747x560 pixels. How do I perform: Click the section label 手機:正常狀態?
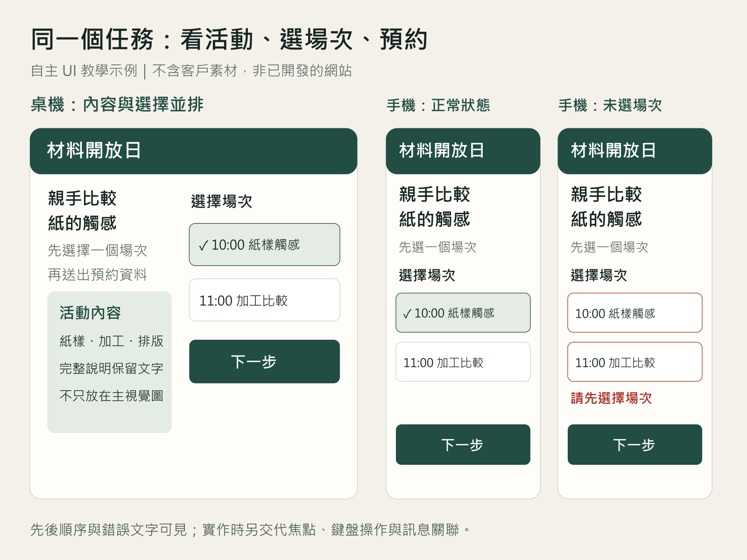[438, 105]
